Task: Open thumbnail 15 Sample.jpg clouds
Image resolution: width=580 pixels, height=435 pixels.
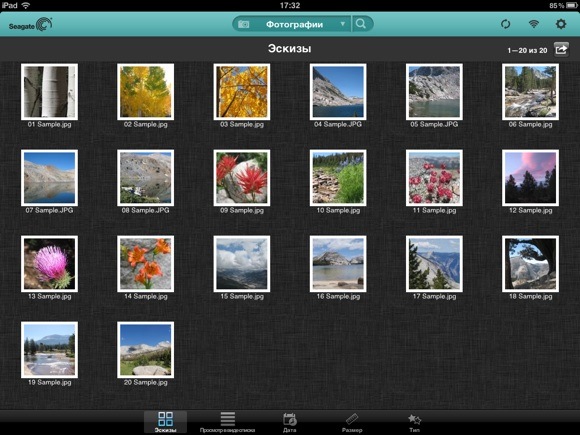Action: (242, 264)
